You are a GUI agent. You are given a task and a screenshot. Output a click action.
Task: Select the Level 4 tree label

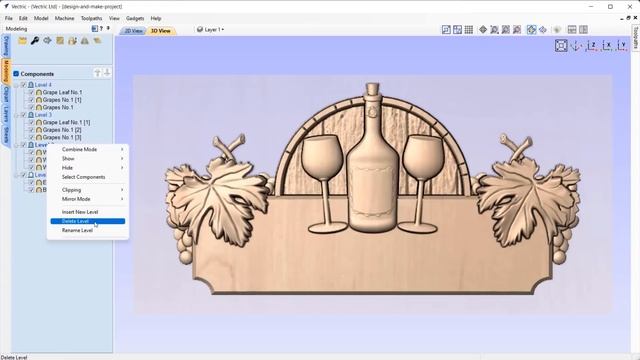pos(43,85)
